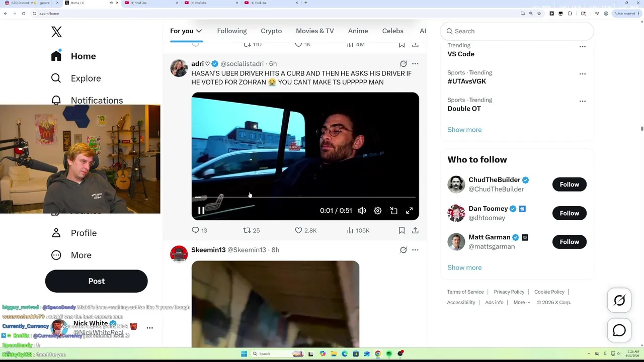Mute the video with the speaker icon
This screenshot has width=644, height=362.
pos(362,211)
